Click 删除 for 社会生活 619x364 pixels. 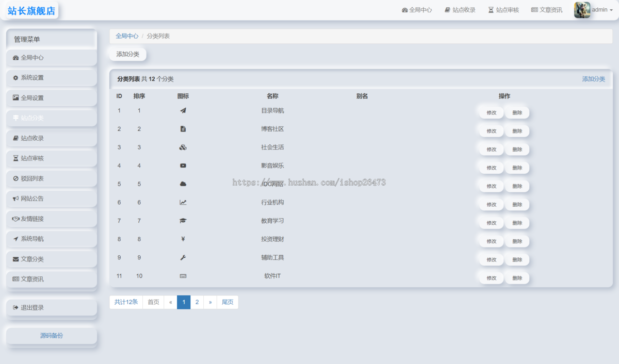pos(517,150)
